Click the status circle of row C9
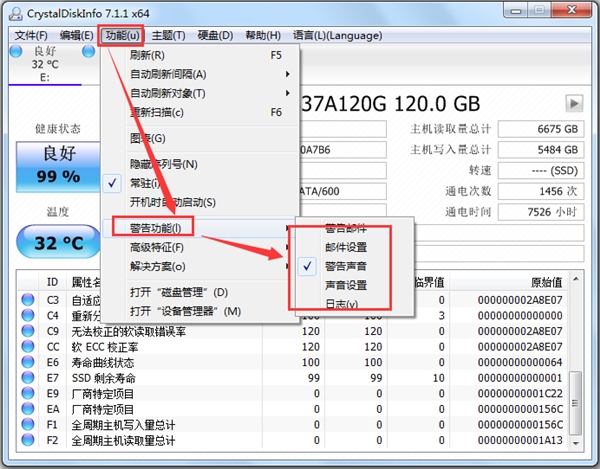The image size is (600, 469). click(28, 331)
